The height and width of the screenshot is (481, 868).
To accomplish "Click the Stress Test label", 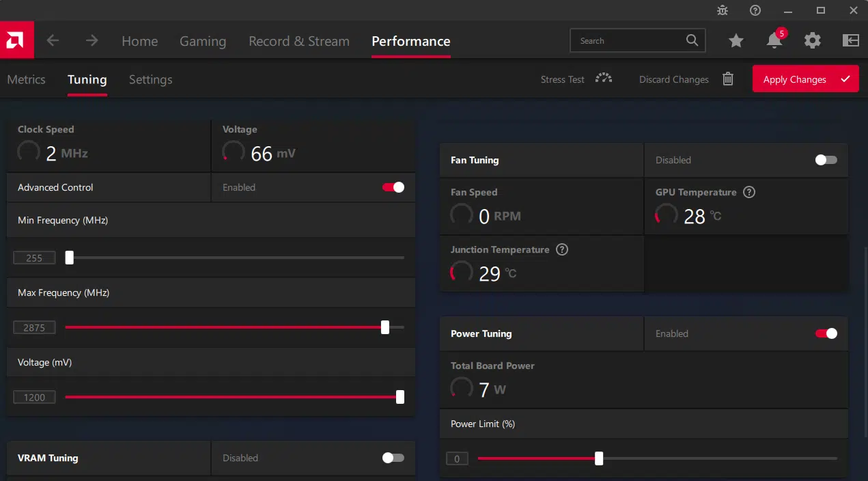I will 563,79.
